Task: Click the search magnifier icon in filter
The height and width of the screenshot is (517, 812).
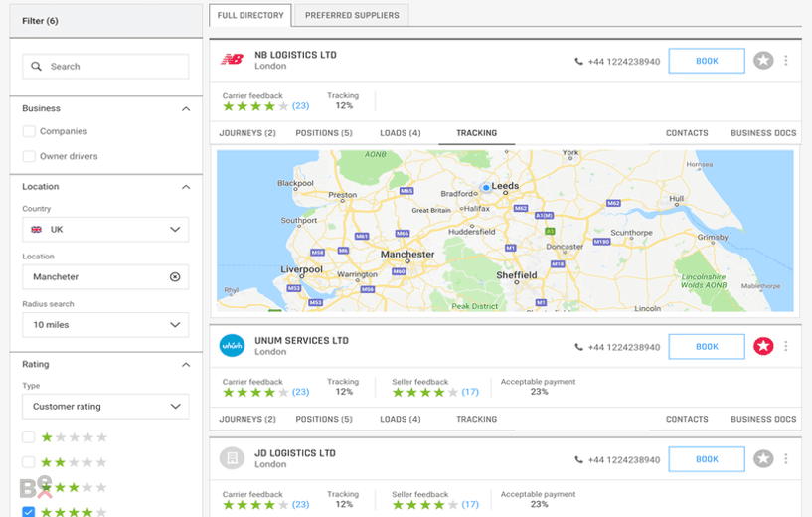Action: click(x=36, y=67)
